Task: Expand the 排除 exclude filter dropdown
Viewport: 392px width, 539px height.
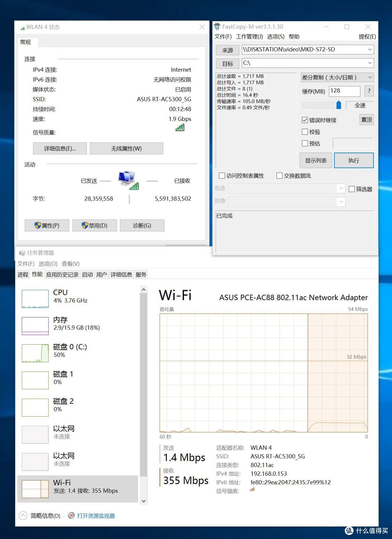Action: [x=341, y=202]
